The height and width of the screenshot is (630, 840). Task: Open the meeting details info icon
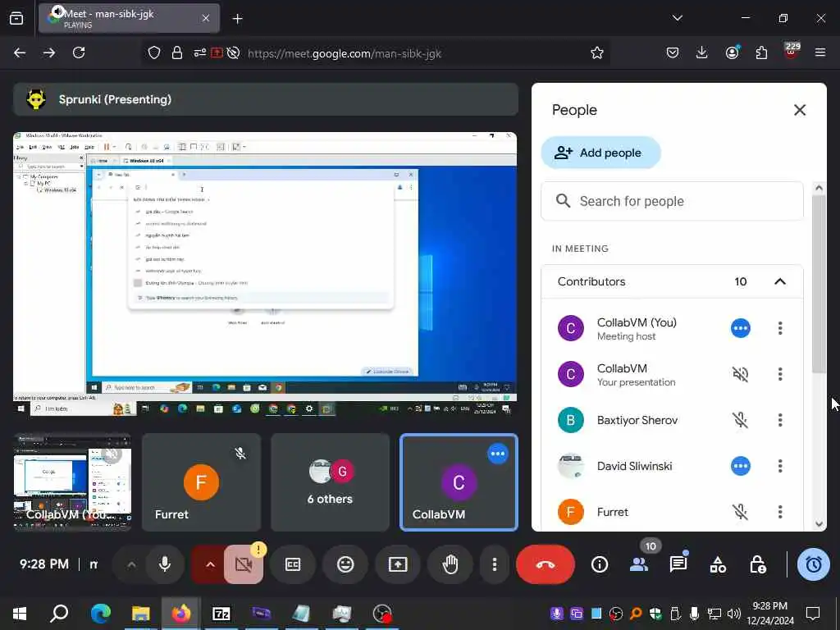(x=600, y=564)
